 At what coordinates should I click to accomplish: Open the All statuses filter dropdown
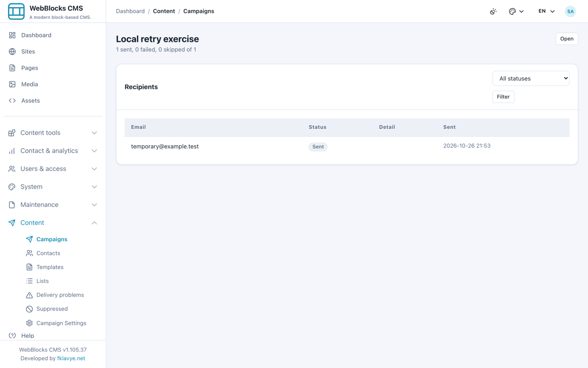click(531, 79)
